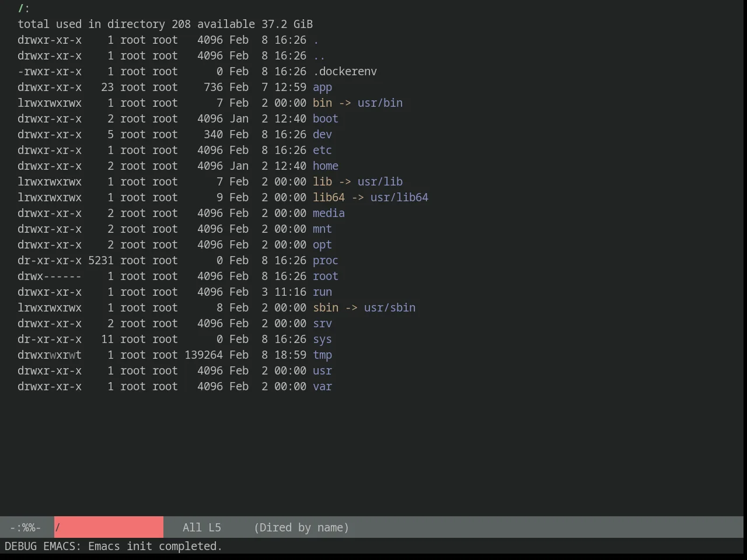Open the boot directory

326,119
